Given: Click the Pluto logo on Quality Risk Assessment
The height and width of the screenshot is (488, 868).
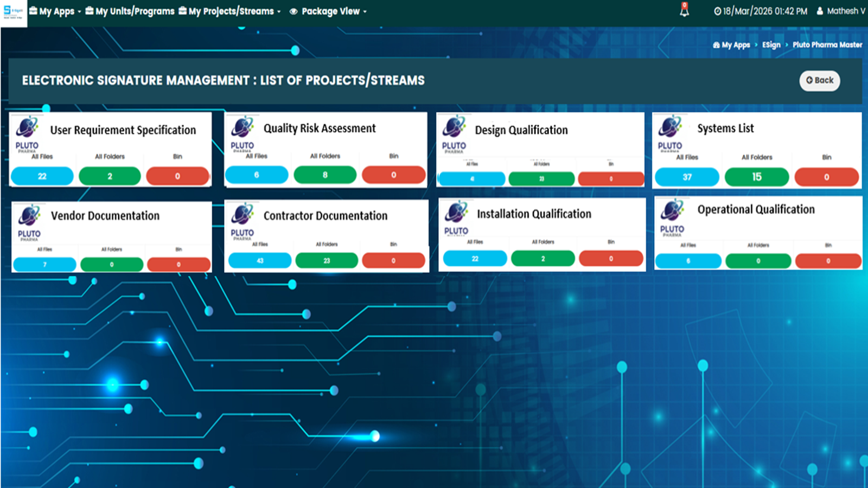Looking at the screenshot, I should 242,133.
